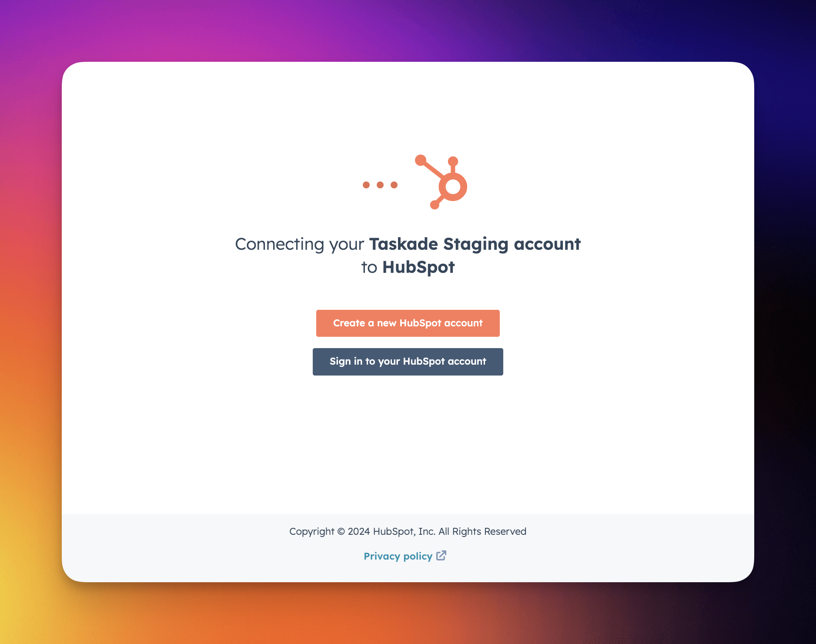
Task: Select the last dot nearest the sprocket
Action: coord(394,185)
